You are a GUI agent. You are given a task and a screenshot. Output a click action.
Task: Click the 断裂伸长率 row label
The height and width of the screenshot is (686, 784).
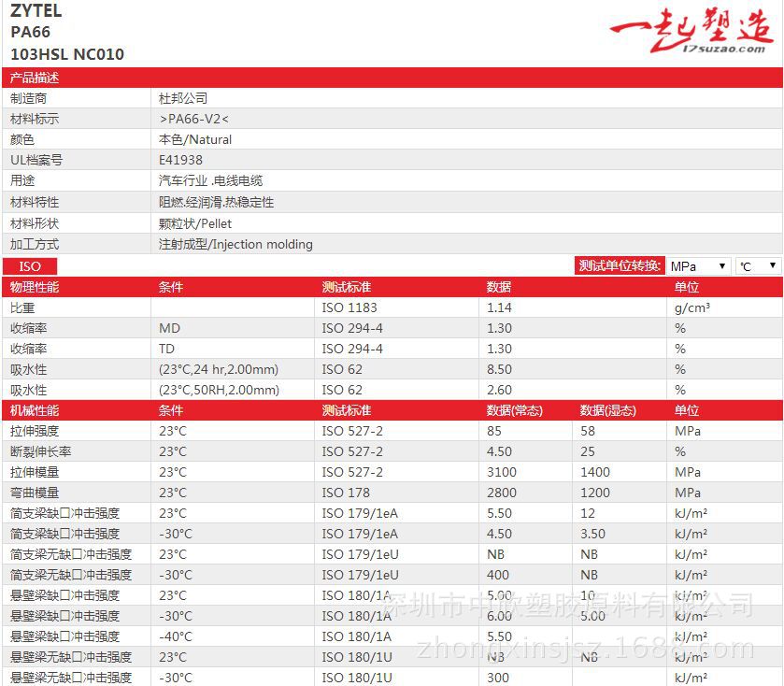point(40,451)
